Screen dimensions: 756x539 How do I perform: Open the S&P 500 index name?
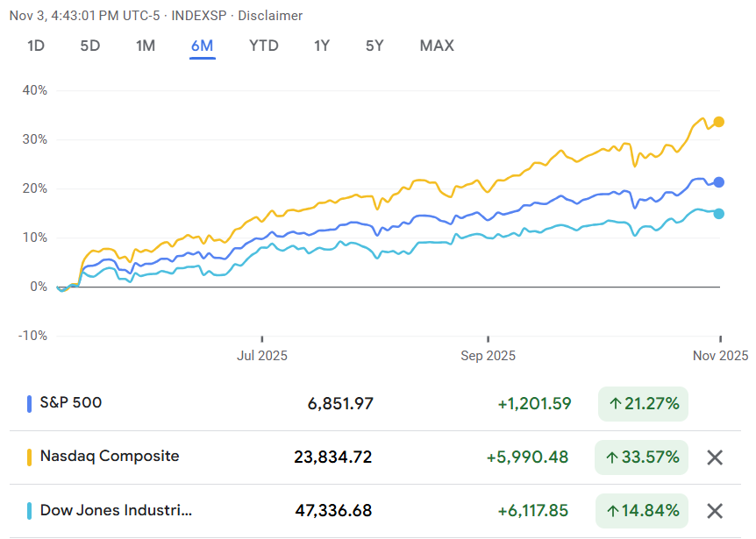[x=71, y=403]
